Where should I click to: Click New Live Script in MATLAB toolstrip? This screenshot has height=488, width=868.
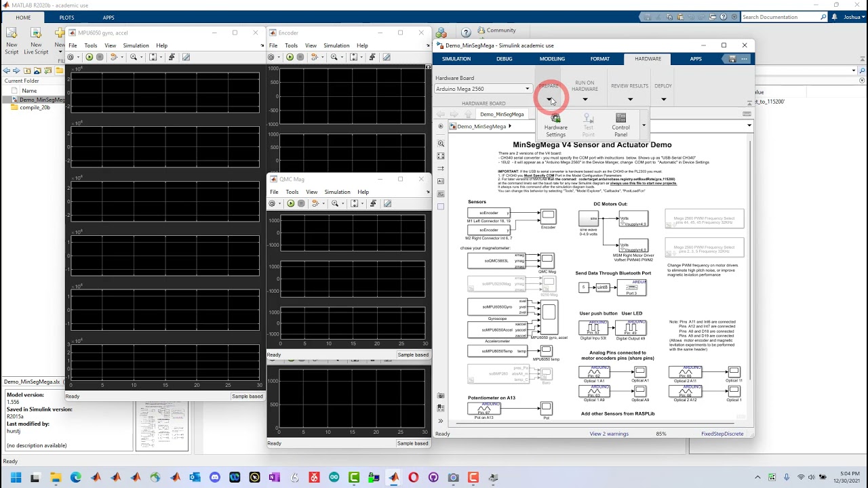click(x=36, y=40)
